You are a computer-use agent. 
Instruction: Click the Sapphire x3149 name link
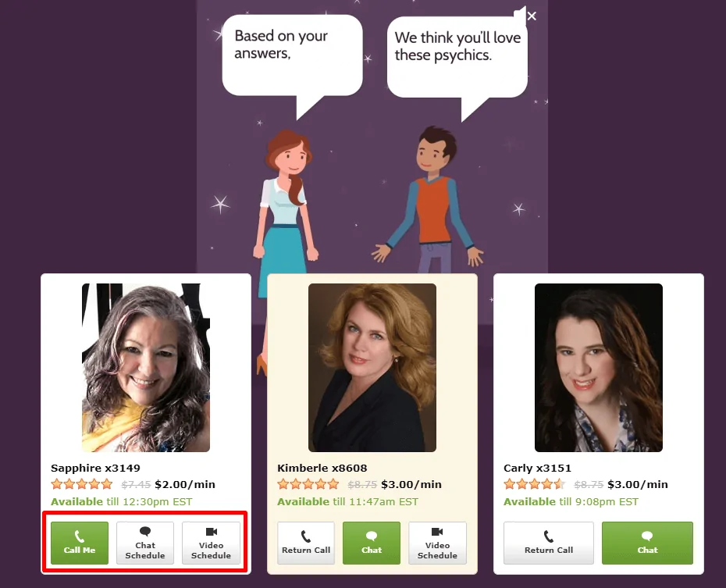click(95, 468)
